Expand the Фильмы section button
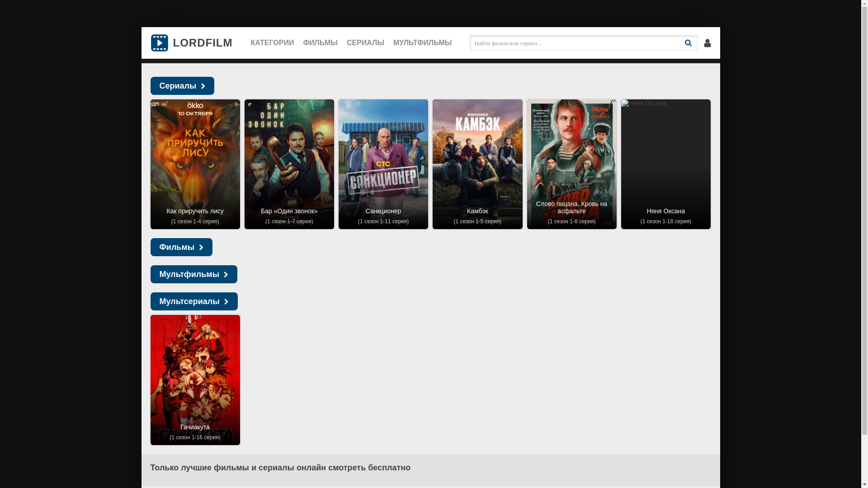The image size is (868, 488). pyautogui.click(x=181, y=247)
